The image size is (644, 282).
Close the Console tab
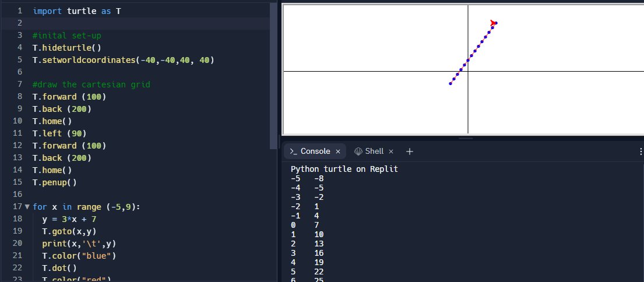click(x=338, y=151)
